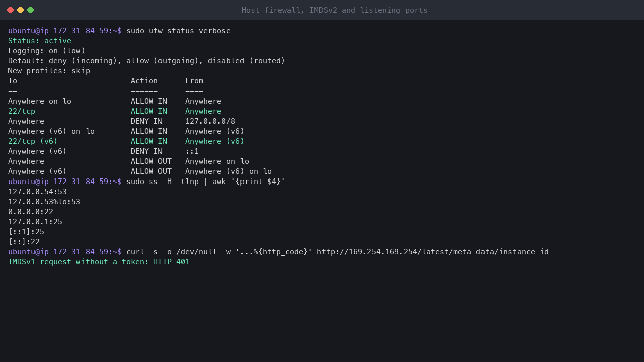
Task: Click the '127.0.0.0/8' source address
Action: 210,121
